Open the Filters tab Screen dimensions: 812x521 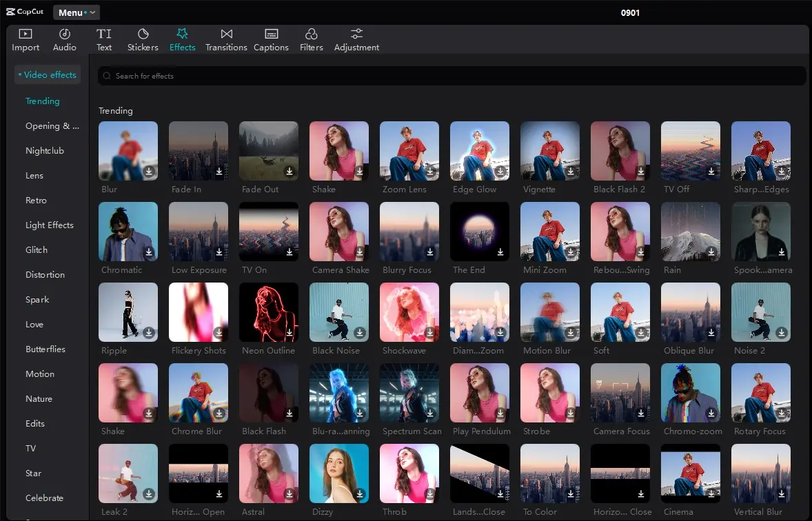tap(312, 40)
